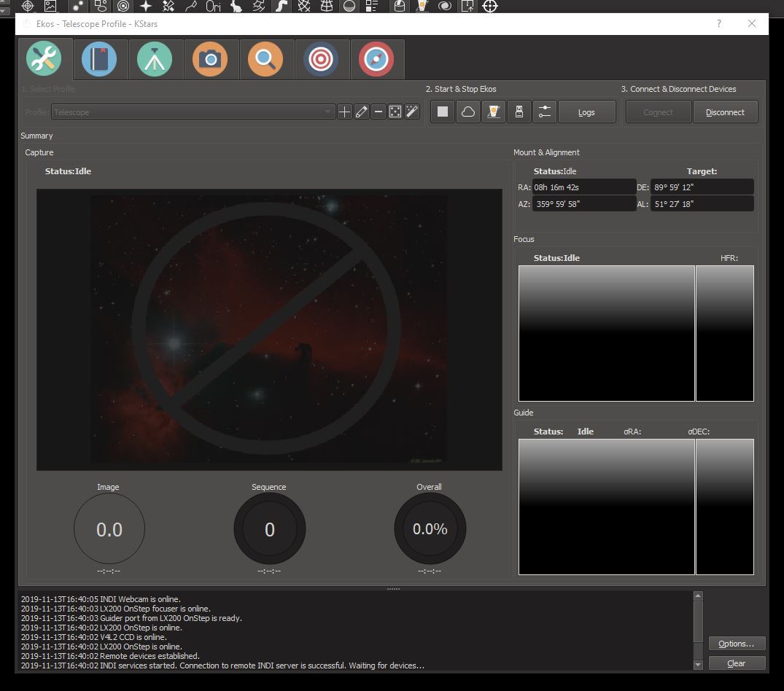Click the delete profile minus icon
Viewport: 784px width, 691px height.
(x=379, y=112)
